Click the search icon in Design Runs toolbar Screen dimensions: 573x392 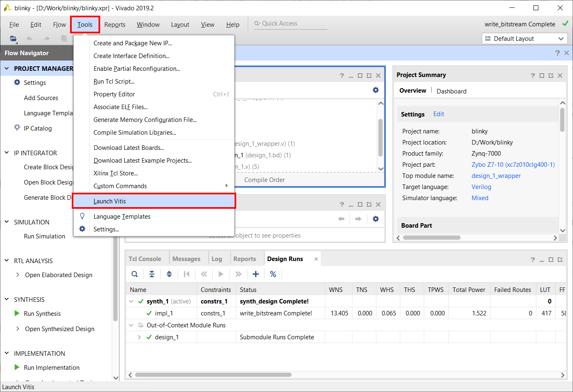[x=135, y=274]
